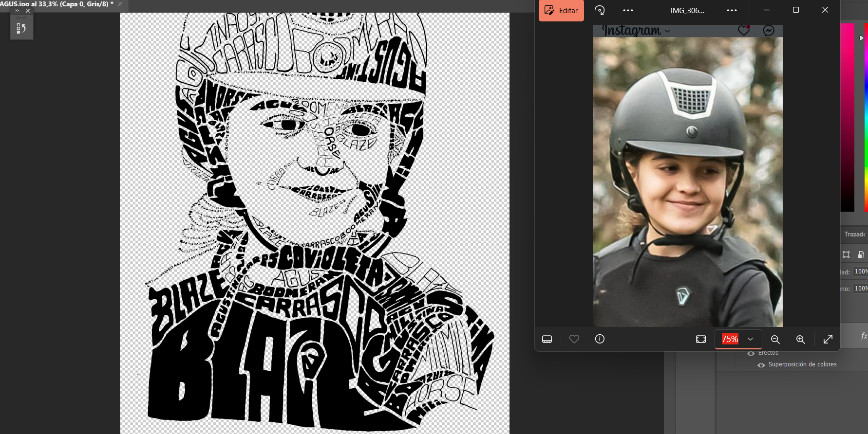Image resolution: width=868 pixels, height=434 pixels.
Task: Mark photo as favorite with heart icon
Action: pos(574,339)
